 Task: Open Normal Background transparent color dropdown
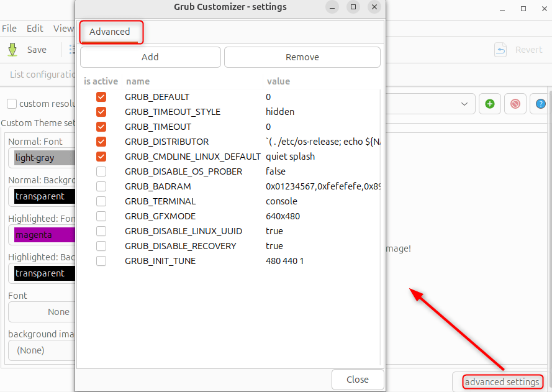pos(42,196)
